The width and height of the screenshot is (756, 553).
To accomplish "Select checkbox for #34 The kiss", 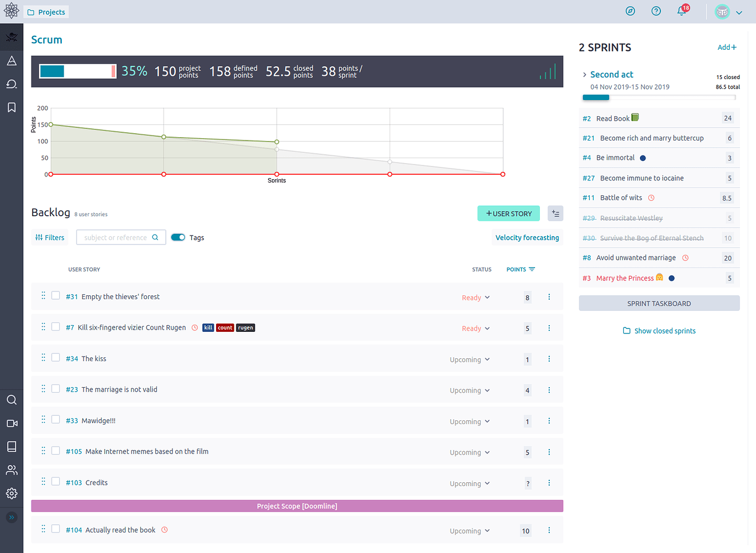I will [x=56, y=358].
